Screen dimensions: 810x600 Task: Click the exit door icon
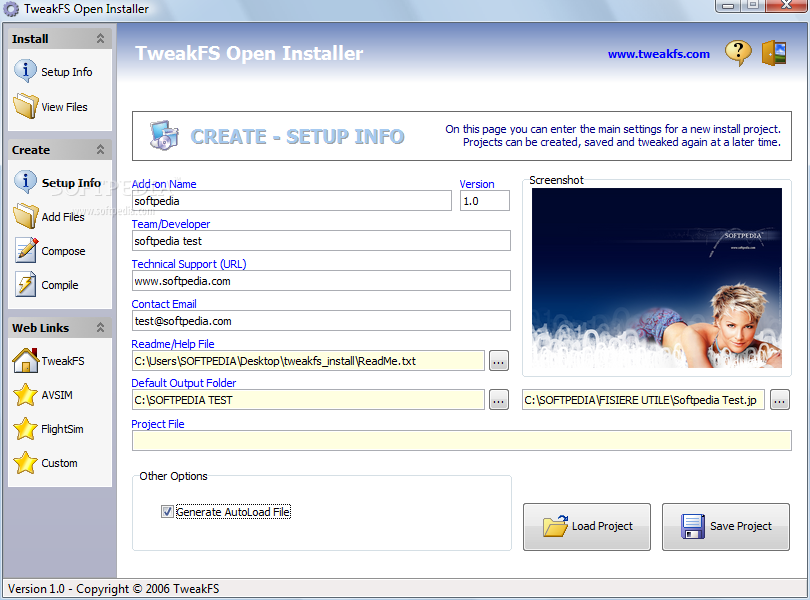pos(774,53)
